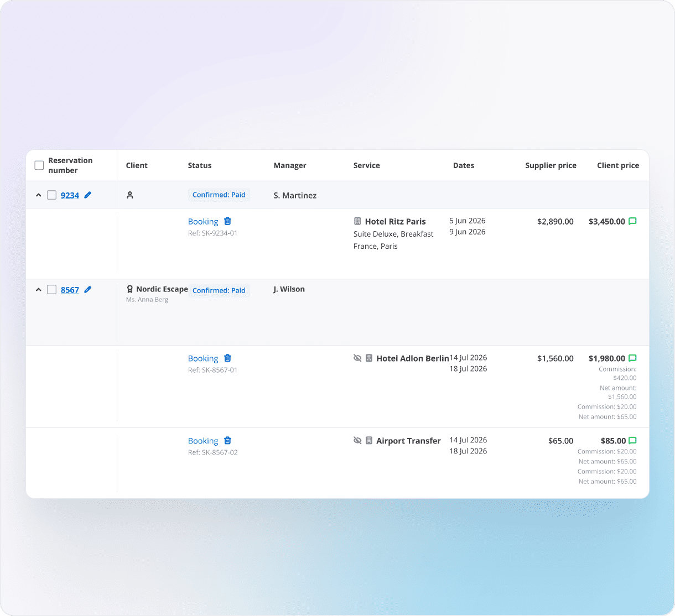Viewport: 675px width, 616px height.
Task: Delete booking SK-8567-01 with the trash icon
Action: [227, 358]
